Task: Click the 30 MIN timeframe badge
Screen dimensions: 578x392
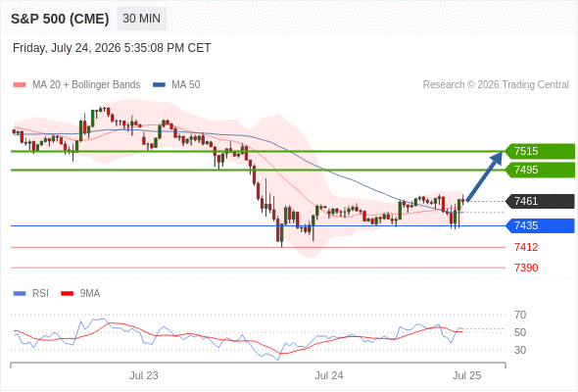Action: click(141, 19)
